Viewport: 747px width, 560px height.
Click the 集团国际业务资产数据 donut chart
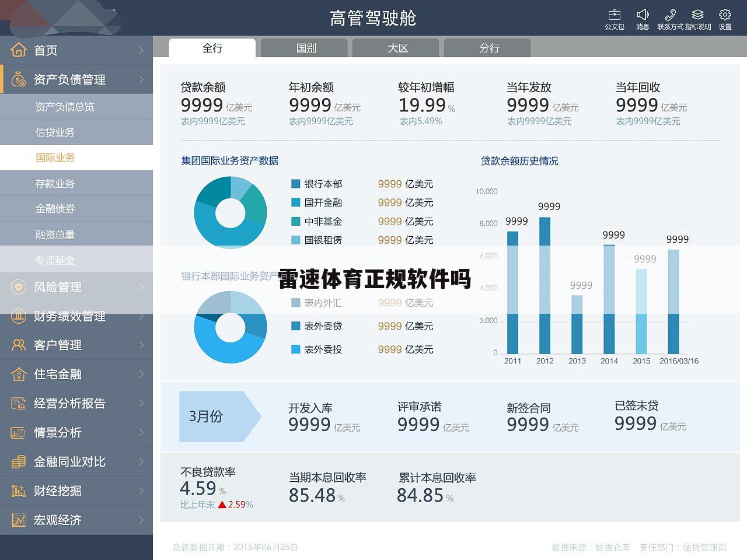231,213
